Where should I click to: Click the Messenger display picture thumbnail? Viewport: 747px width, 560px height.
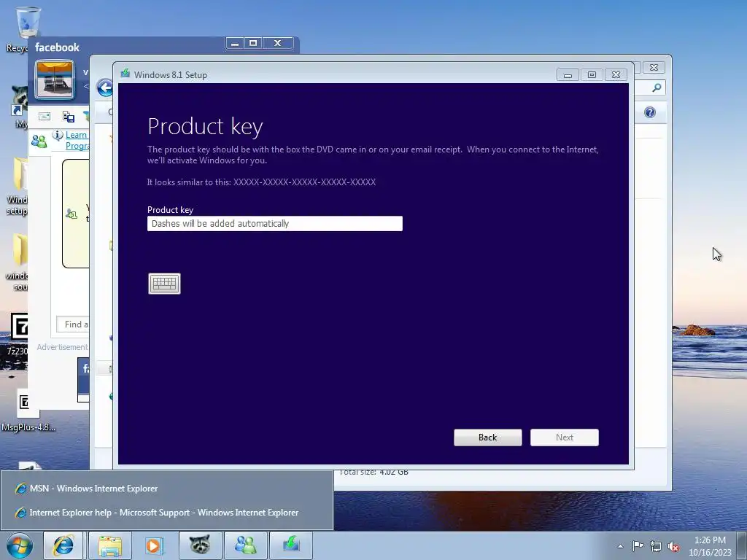(x=55, y=79)
